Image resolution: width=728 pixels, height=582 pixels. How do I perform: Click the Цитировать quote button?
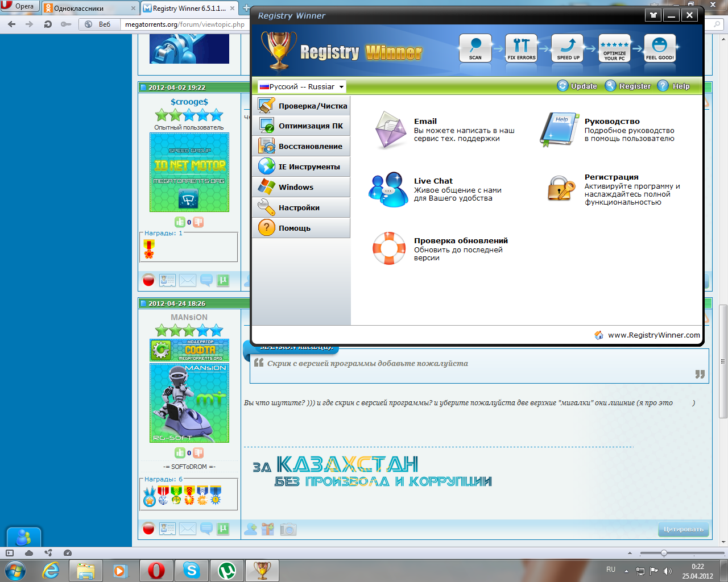click(x=683, y=529)
